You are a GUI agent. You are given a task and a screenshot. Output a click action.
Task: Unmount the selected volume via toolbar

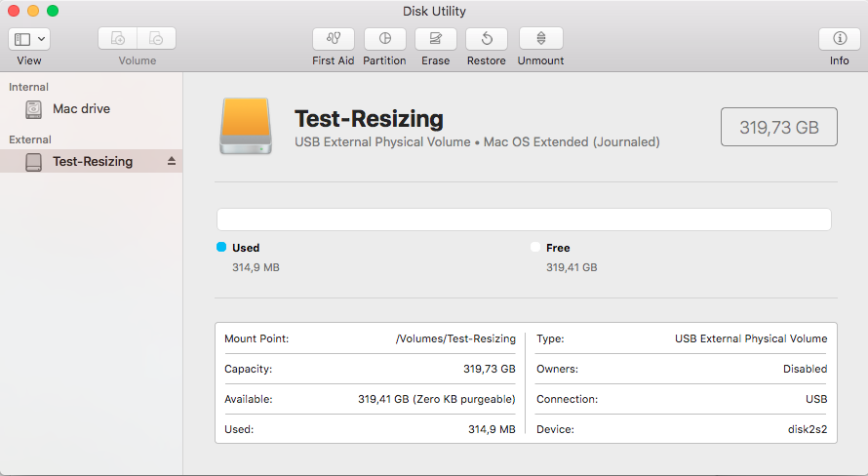point(540,39)
